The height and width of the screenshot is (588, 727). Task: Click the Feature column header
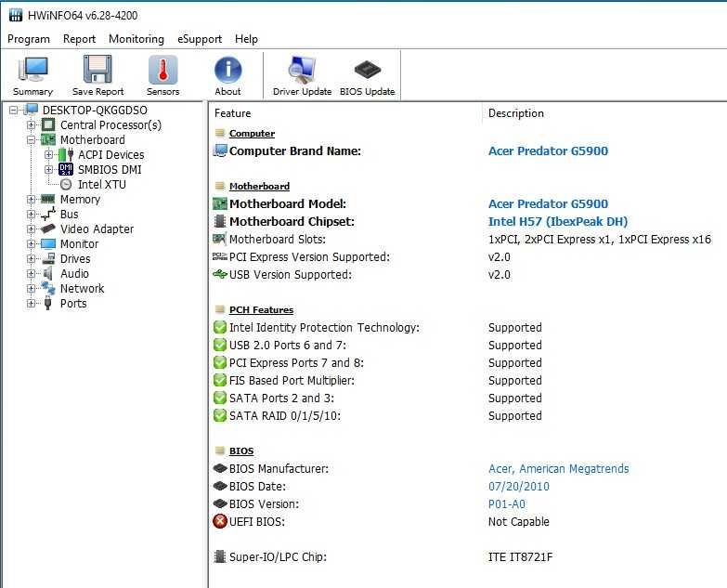point(233,113)
